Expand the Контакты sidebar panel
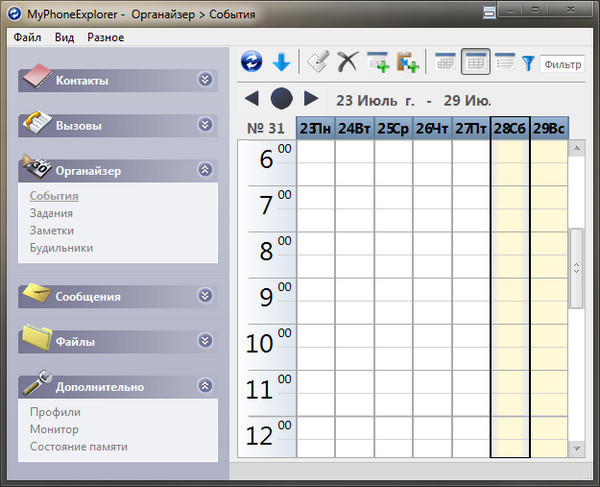Image resolution: width=600 pixels, height=487 pixels. [x=205, y=80]
